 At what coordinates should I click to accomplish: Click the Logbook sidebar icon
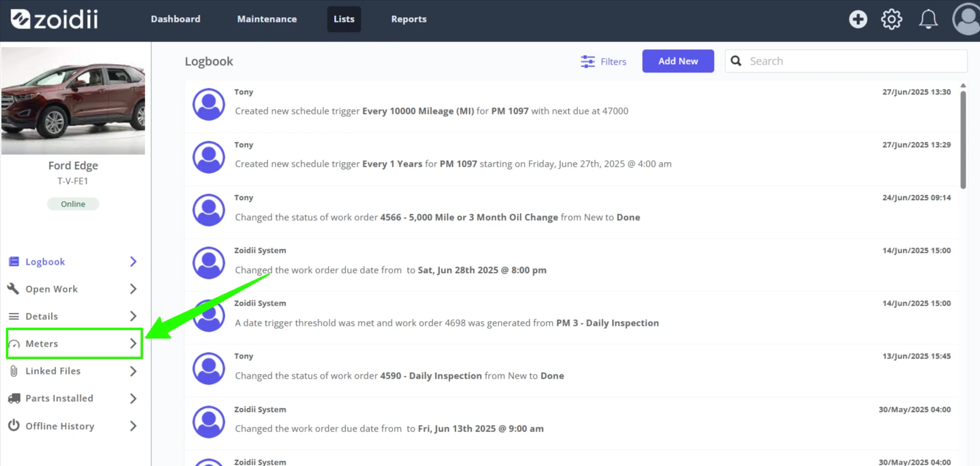[x=14, y=262]
